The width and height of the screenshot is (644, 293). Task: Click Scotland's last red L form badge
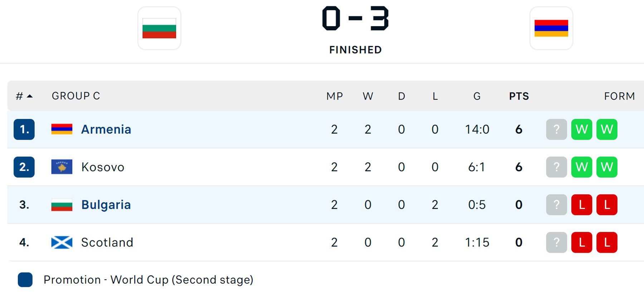[607, 242]
